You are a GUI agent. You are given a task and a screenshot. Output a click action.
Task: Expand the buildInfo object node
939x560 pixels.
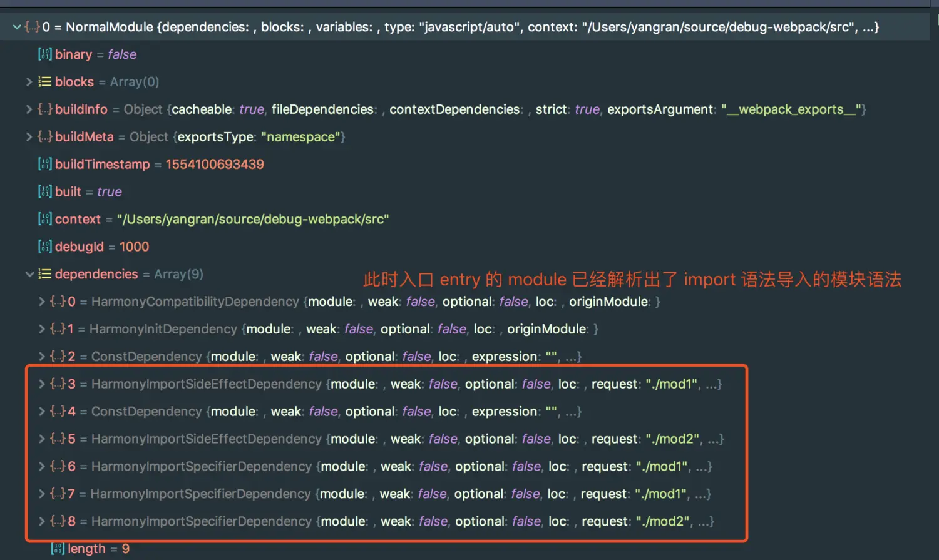coord(29,109)
